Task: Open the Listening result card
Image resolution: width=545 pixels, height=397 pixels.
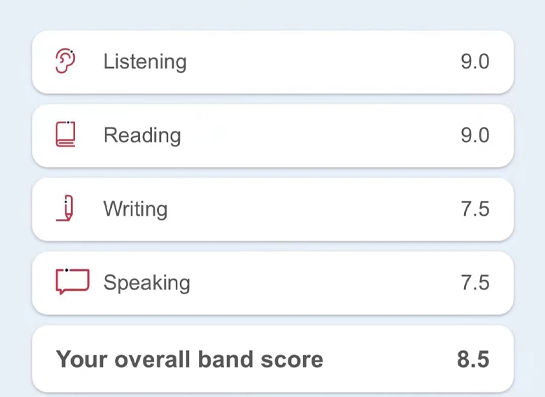Action: click(273, 62)
